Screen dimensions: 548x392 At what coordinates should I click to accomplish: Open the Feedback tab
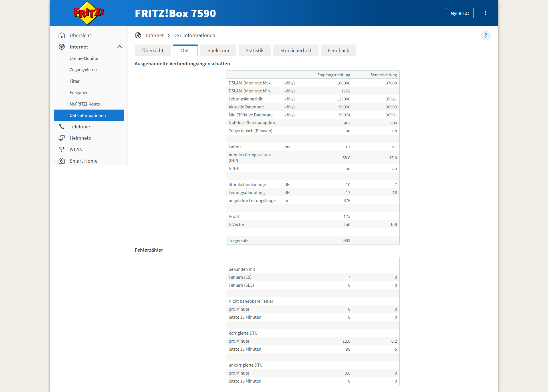(338, 50)
